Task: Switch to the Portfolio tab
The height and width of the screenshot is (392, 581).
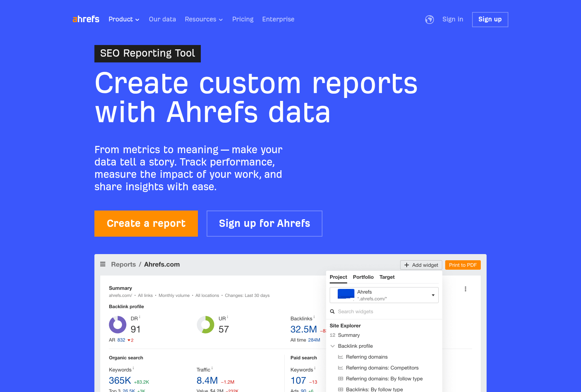Action: coord(363,277)
